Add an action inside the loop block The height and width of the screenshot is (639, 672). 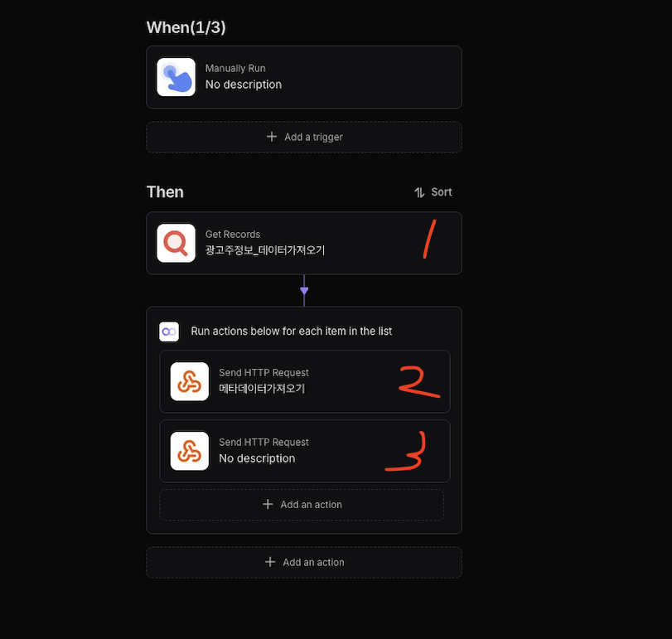[302, 505]
